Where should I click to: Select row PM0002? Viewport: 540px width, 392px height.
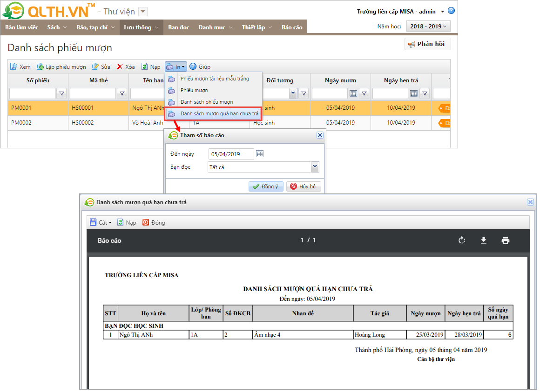point(229,123)
